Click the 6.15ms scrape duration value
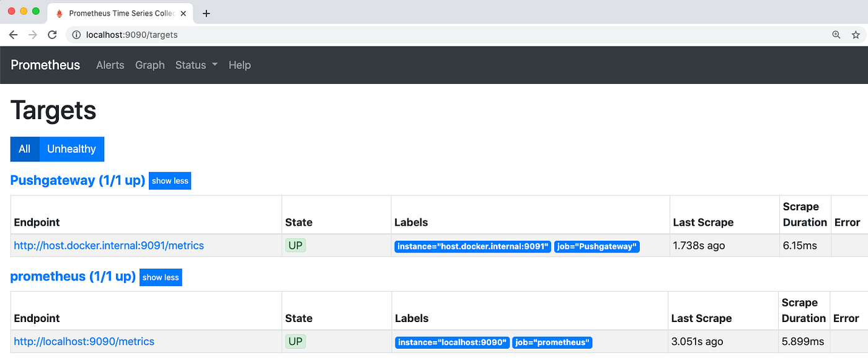Screen dimensions: 868x358 (x=800, y=246)
